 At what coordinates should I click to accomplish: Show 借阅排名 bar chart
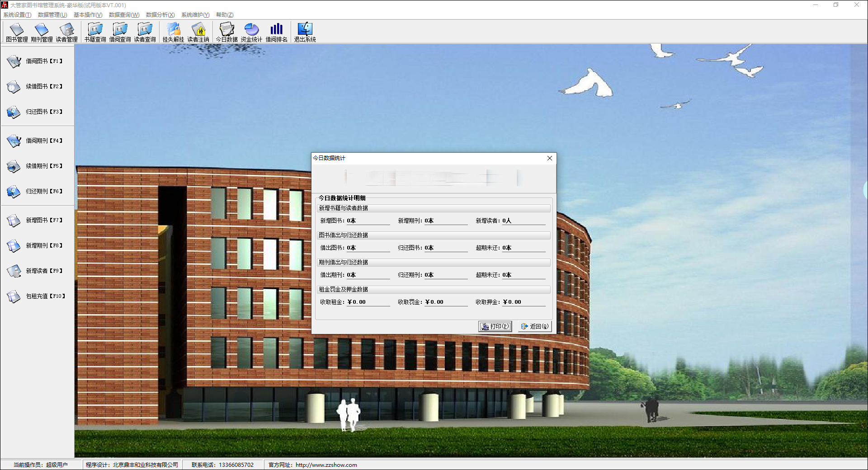coord(276,33)
